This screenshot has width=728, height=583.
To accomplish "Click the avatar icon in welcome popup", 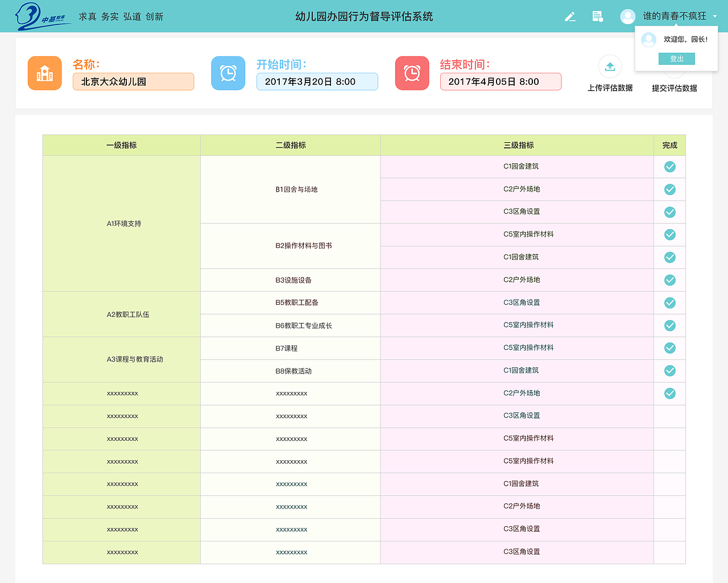I will click(648, 39).
